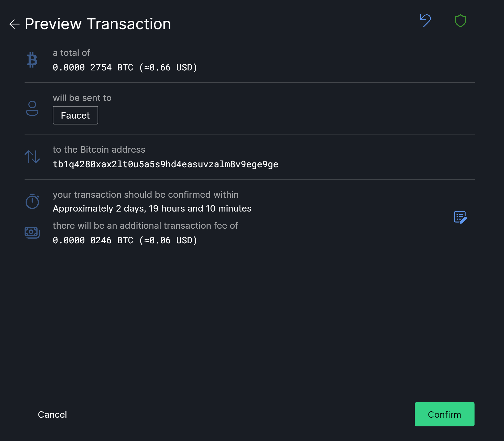Click the back arrow beside Preview Transaction
Viewport: 504px width, 441px height.
point(14,24)
